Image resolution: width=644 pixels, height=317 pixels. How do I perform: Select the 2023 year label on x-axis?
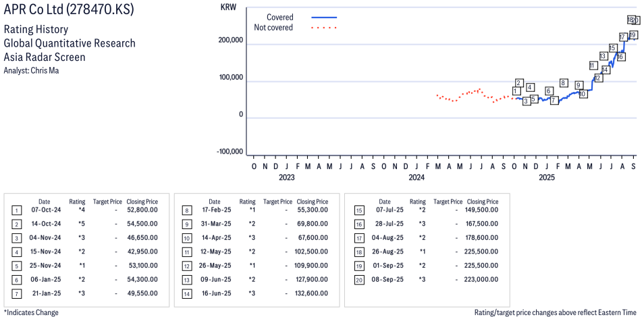tap(286, 178)
